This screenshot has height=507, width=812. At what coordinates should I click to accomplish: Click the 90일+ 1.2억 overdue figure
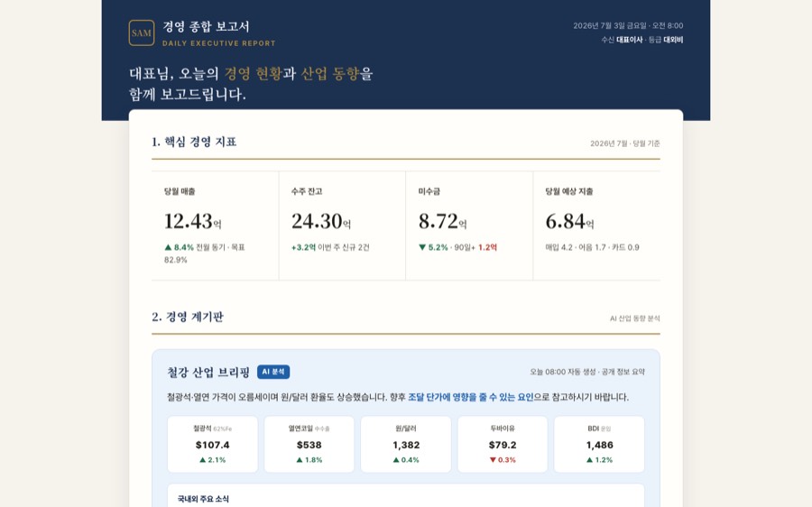(475, 247)
